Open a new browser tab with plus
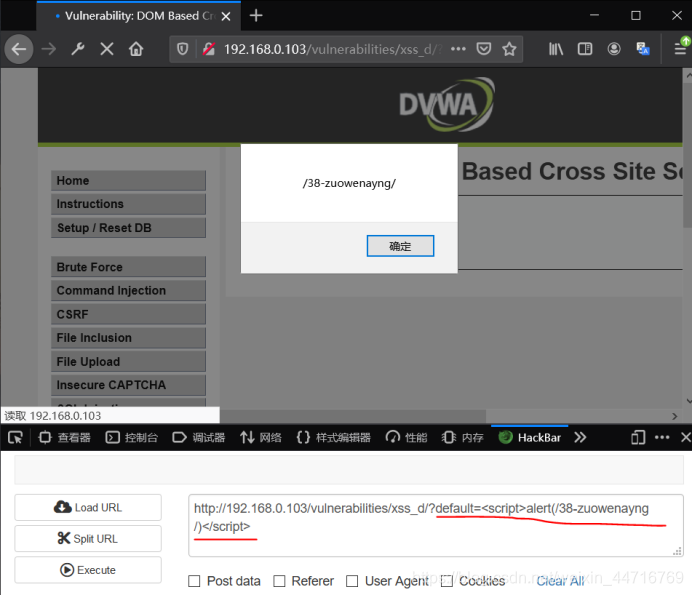Viewport: 693px width, 596px height. (x=256, y=16)
